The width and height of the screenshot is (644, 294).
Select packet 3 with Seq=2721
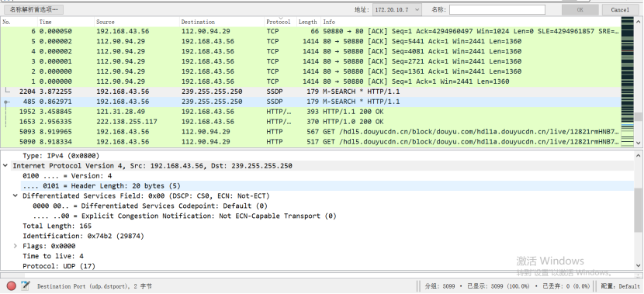(x=310, y=61)
